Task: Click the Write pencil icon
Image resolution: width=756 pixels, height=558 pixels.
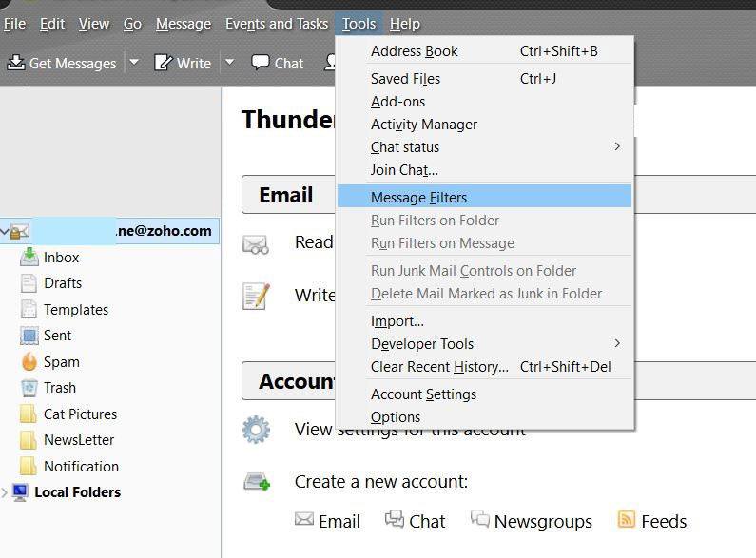Action: click(x=163, y=63)
